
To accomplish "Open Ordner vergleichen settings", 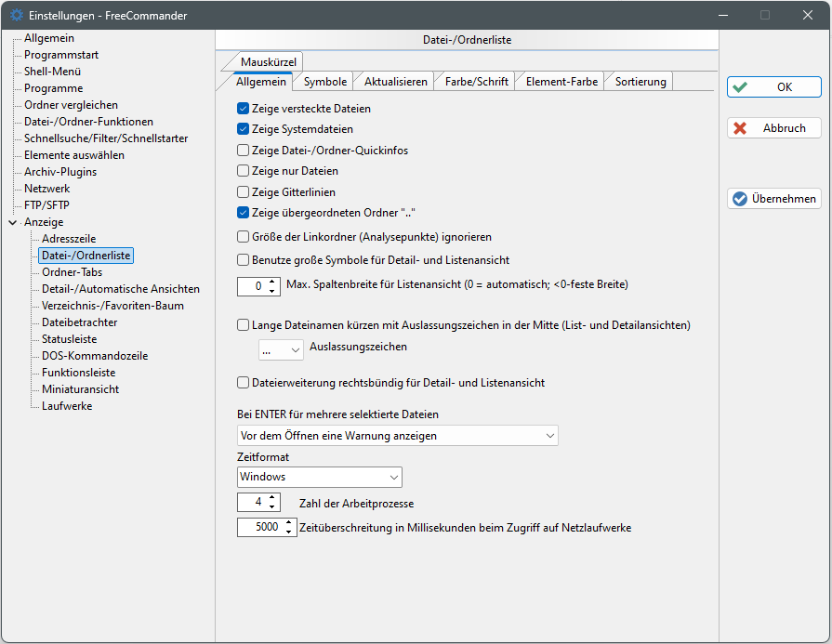I will pyautogui.click(x=71, y=105).
